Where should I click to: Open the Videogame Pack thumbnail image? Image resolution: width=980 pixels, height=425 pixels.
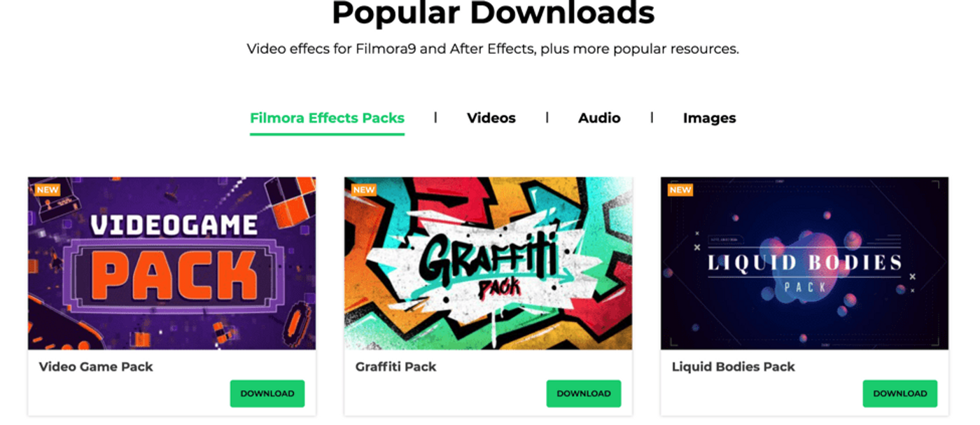click(x=172, y=263)
